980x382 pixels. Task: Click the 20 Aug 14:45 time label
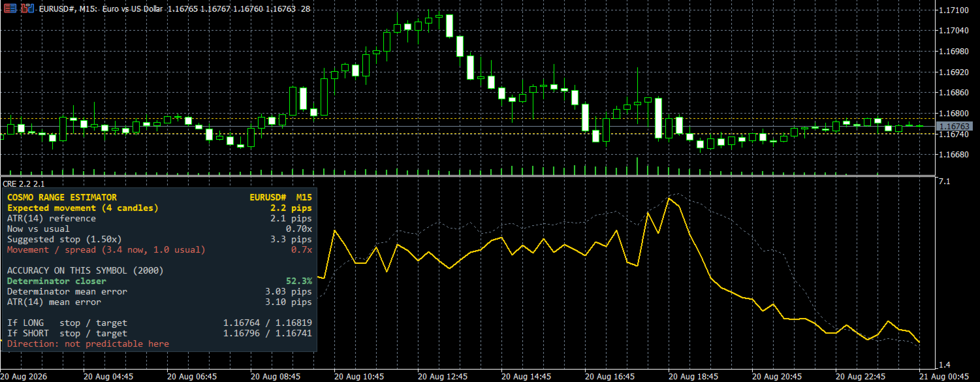point(526,377)
